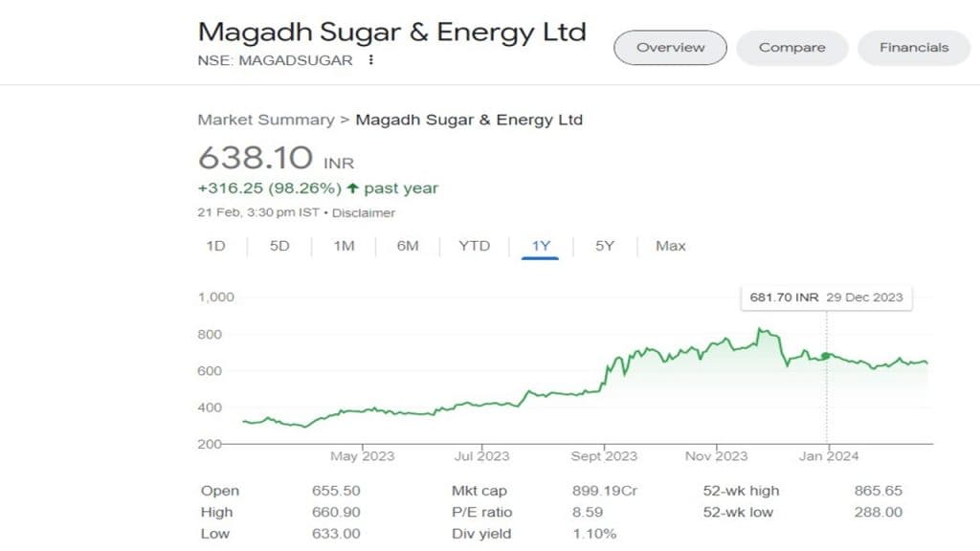Open the Disclaimer link
Image resolution: width=980 pixels, height=551 pixels.
[364, 212]
